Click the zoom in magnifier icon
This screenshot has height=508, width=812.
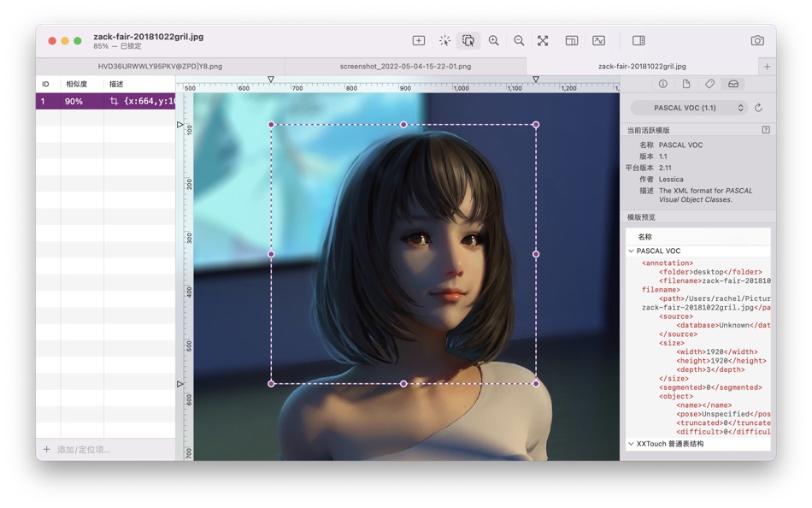[494, 40]
